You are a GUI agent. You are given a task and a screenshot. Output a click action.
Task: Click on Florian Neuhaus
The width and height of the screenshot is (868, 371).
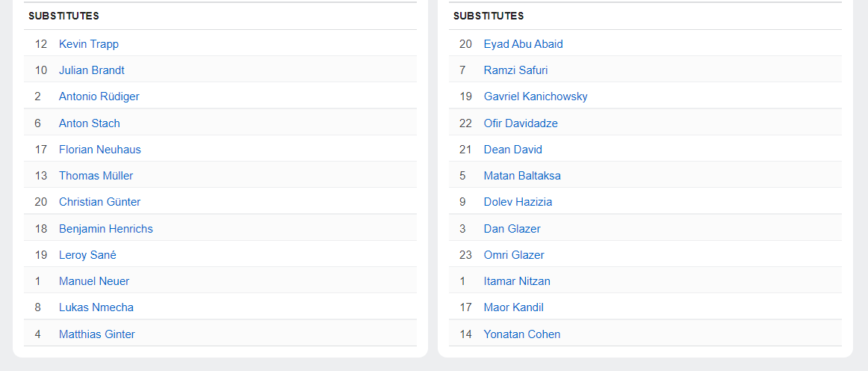coord(100,150)
